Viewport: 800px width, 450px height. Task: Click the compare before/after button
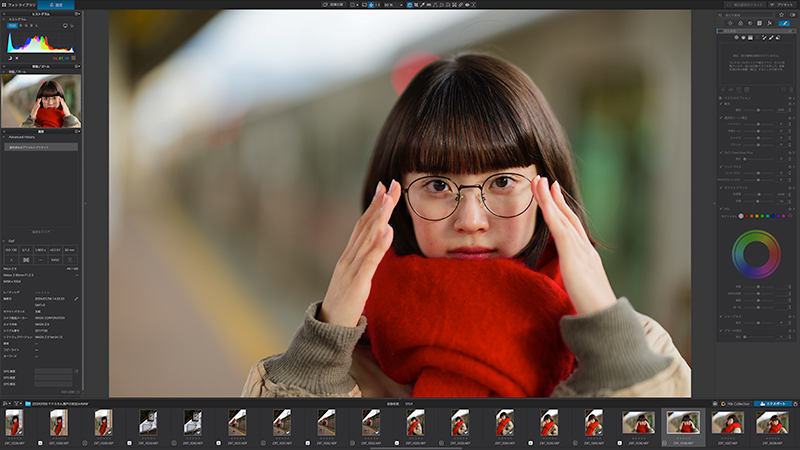tap(333, 5)
